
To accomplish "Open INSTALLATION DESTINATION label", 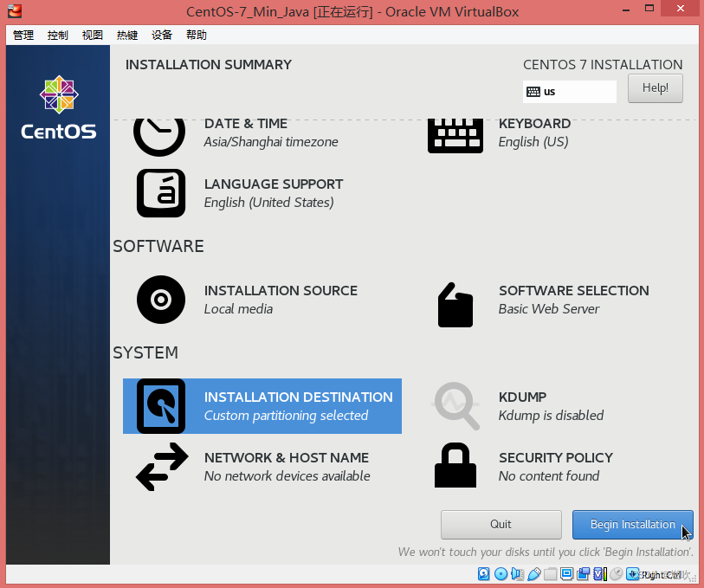I will coord(299,397).
